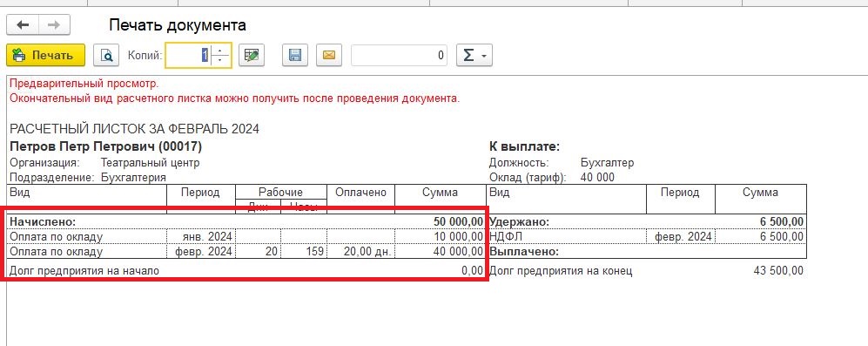
Task: Select the Выплачено row label
Action: point(524,251)
